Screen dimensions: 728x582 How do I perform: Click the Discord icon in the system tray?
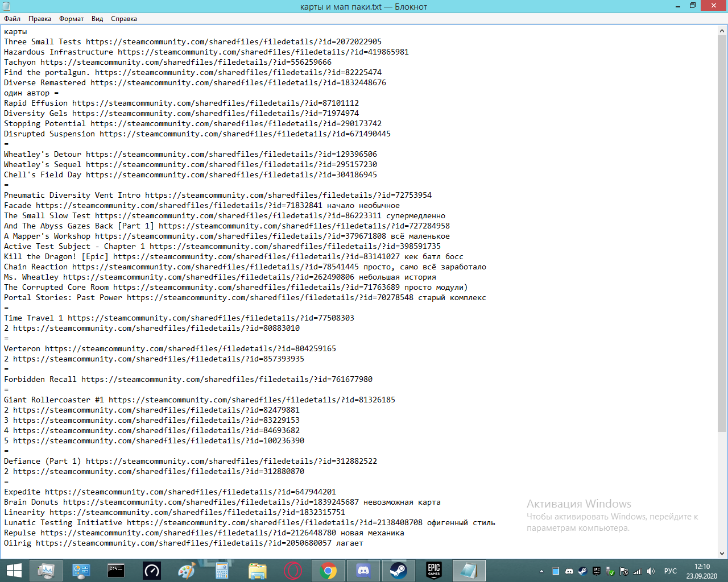pyautogui.click(x=569, y=571)
